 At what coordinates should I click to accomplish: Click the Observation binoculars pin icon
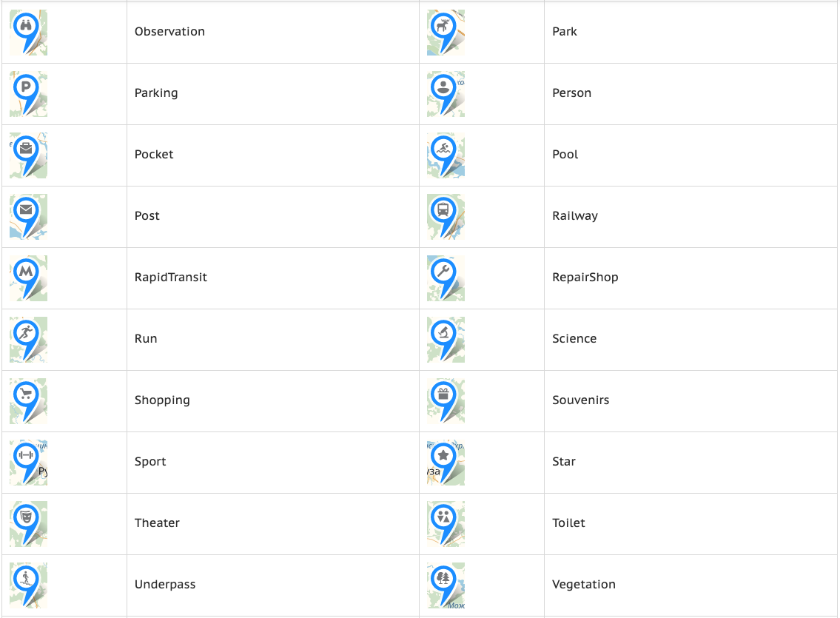pyautogui.click(x=28, y=33)
